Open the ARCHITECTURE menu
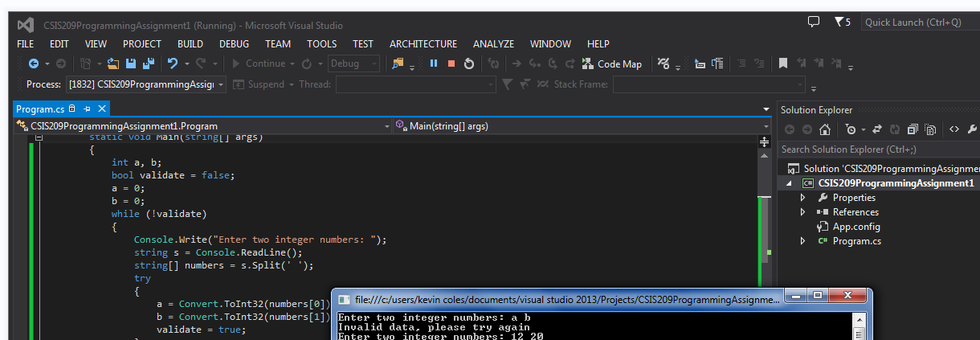This screenshot has height=340, width=980. pos(423,44)
